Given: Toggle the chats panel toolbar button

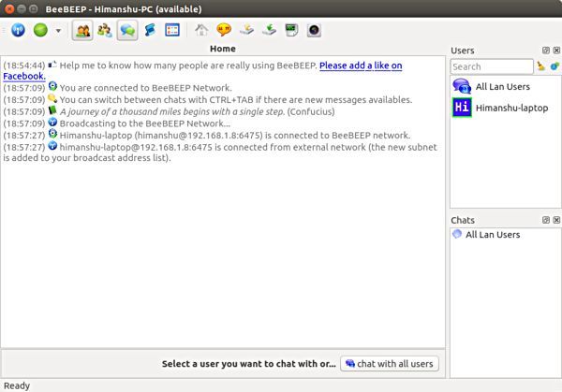Looking at the screenshot, I should [127, 31].
